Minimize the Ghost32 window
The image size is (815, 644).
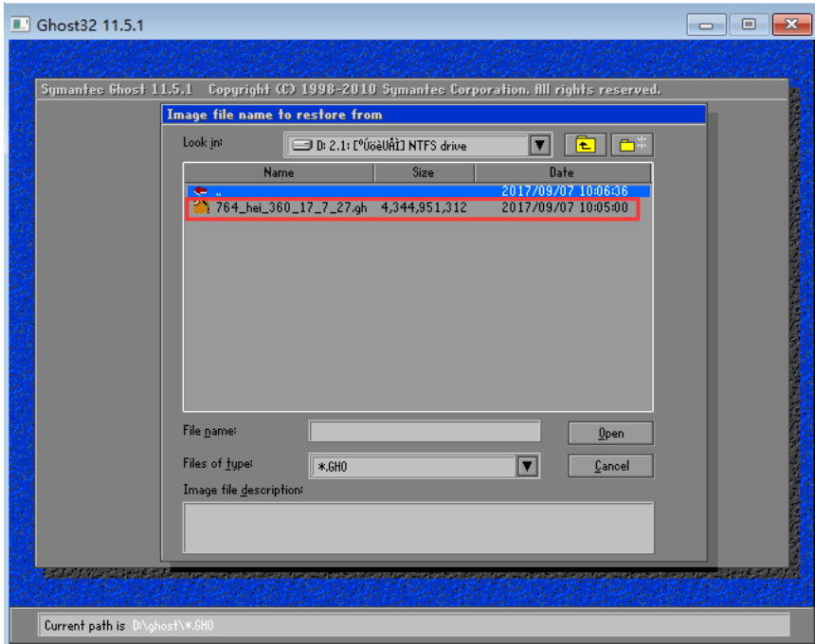tap(706, 25)
